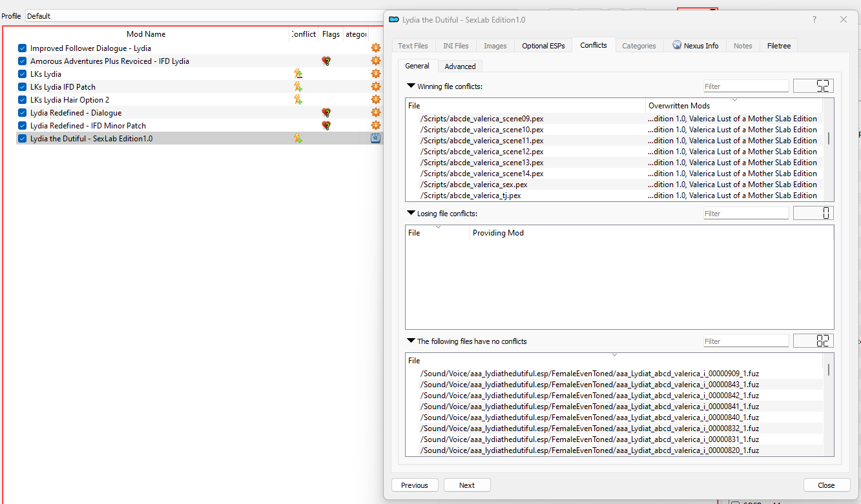The height and width of the screenshot is (504, 861).
Task: Click the Next button
Action: point(467,485)
